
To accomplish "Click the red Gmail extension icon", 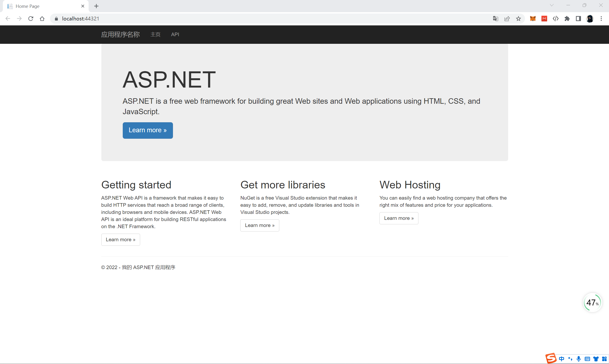I will [x=544, y=19].
